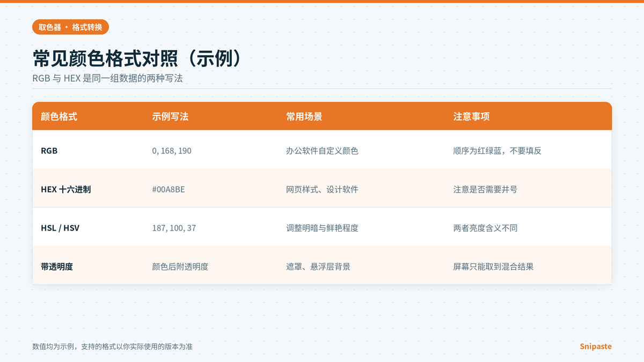Viewport: 644px width, 362px height.
Task: Select the title 常见颜色格式对照（示例）
Action: pos(136,58)
